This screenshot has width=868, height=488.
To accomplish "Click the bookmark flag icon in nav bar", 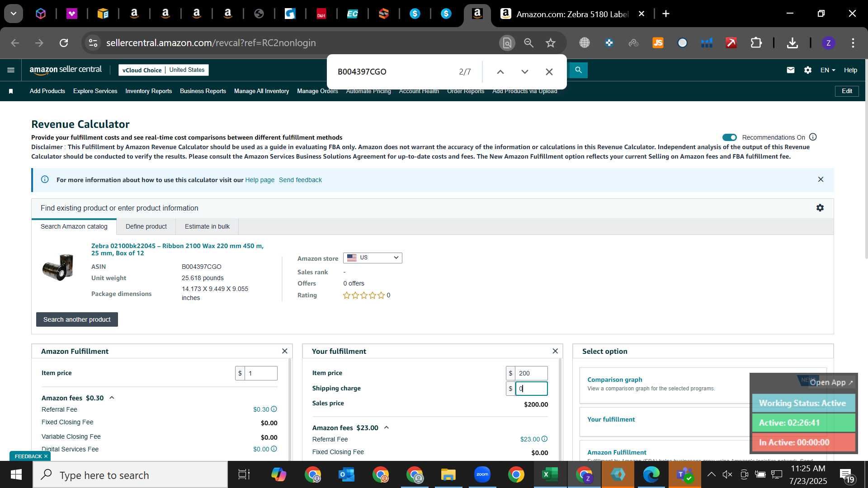I will point(11,91).
